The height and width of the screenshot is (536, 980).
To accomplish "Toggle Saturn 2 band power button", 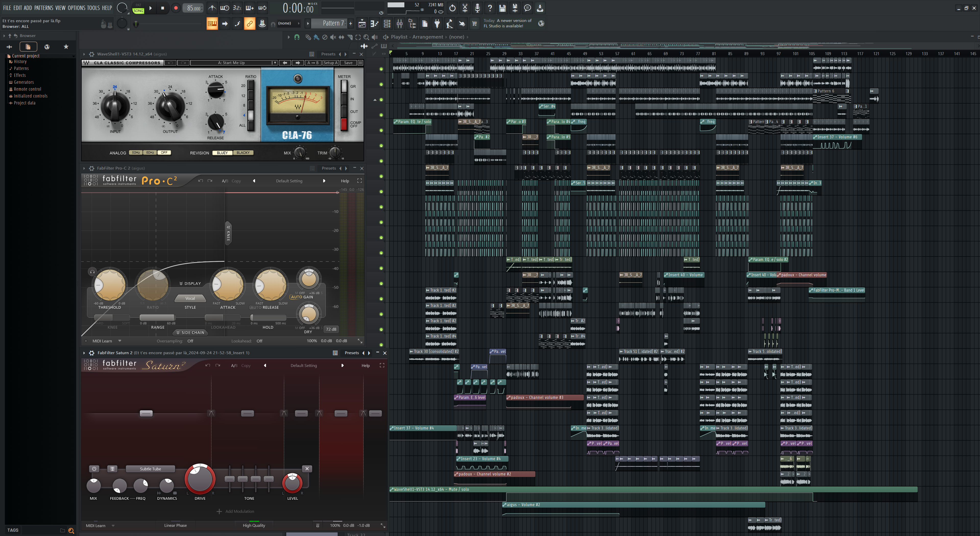I will (x=94, y=469).
